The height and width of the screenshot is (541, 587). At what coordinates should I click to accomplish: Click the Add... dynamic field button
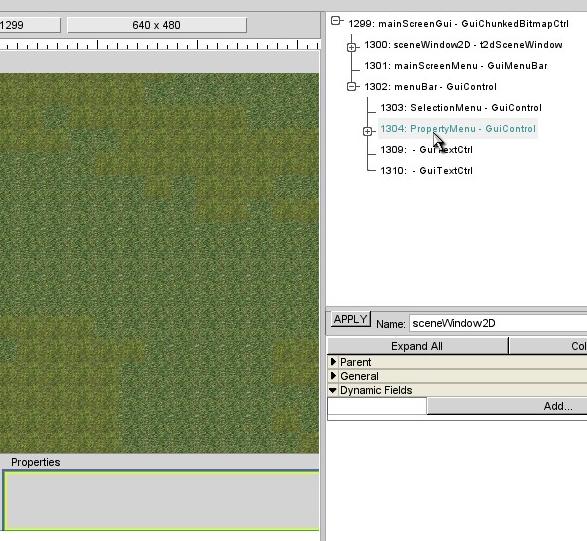click(507, 406)
